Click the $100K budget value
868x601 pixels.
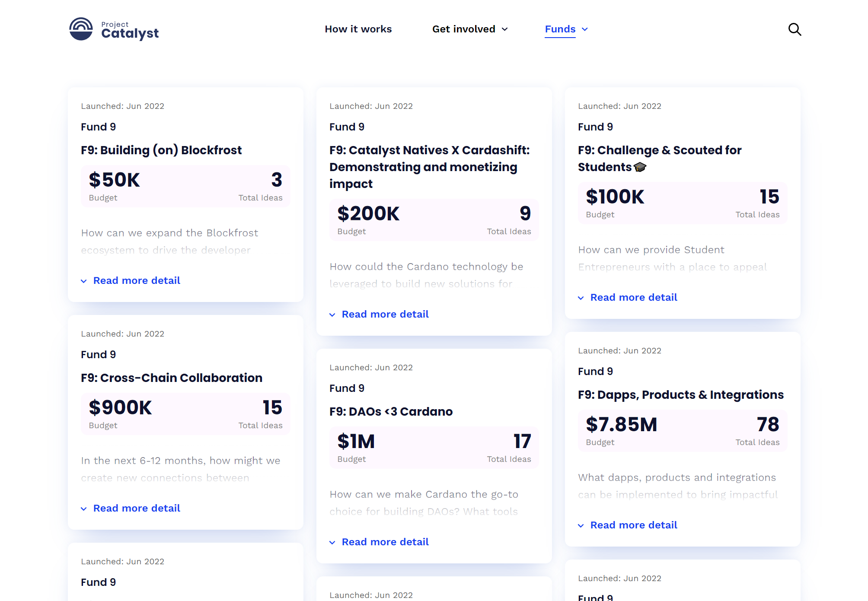615,197
